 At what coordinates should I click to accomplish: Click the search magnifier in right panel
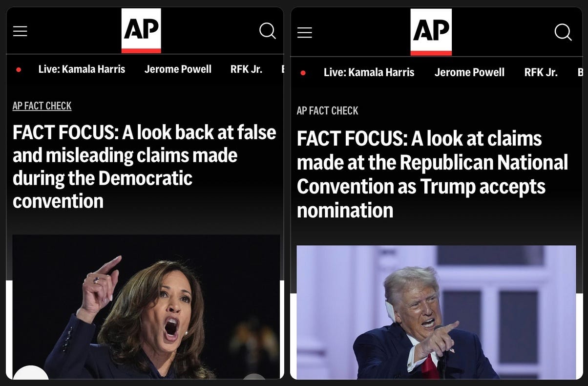pos(563,33)
